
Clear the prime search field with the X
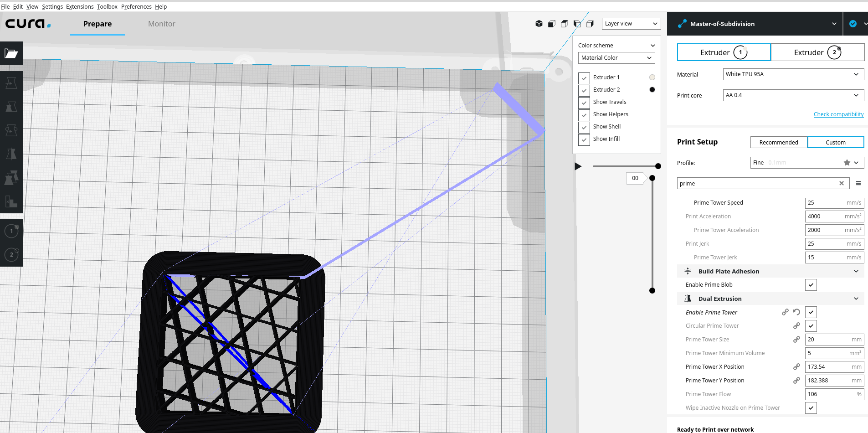[841, 183]
